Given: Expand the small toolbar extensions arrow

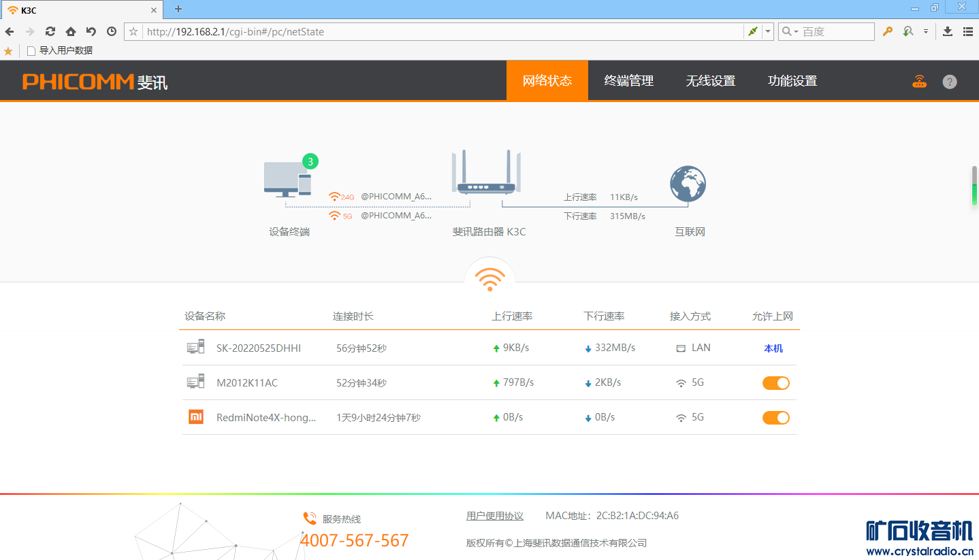Looking at the screenshot, I should [x=926, y=31].
